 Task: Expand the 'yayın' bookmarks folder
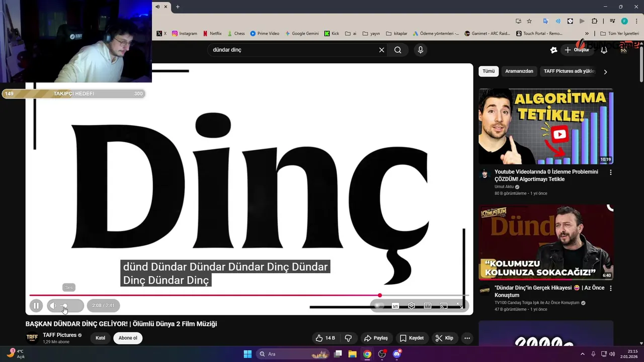pyautogui.click(x=371, y=34)
